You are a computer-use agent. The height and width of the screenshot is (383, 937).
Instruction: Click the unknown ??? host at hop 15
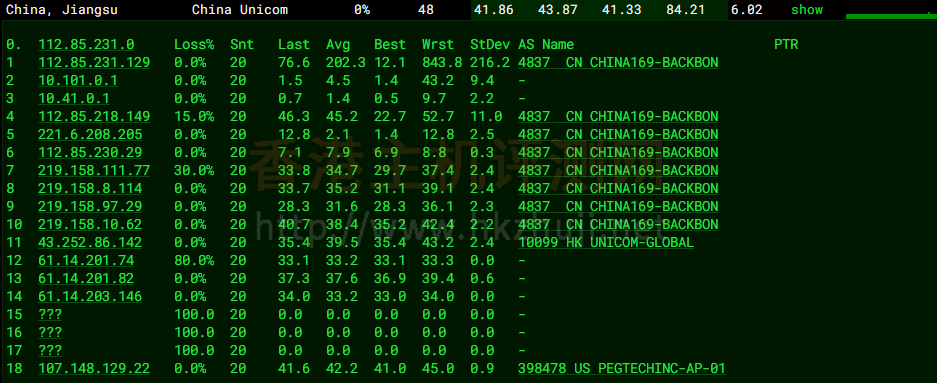pos(50,314)
